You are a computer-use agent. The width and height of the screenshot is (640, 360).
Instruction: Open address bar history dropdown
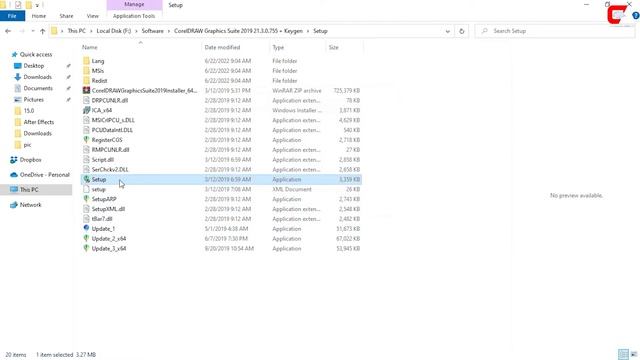[448, 31]
